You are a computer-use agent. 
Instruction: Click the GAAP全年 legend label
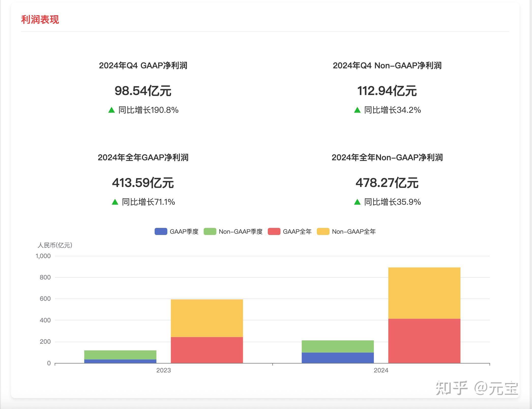click(297, 232)
